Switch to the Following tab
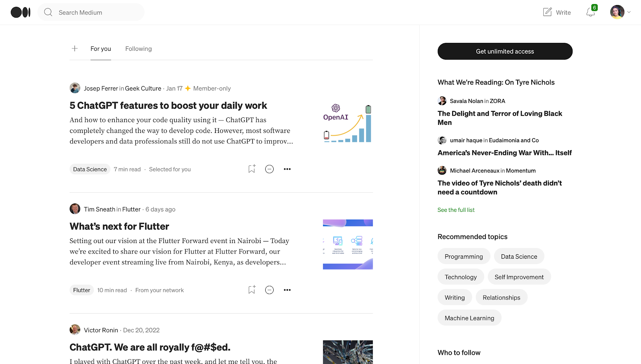 (x=138, y=48)
